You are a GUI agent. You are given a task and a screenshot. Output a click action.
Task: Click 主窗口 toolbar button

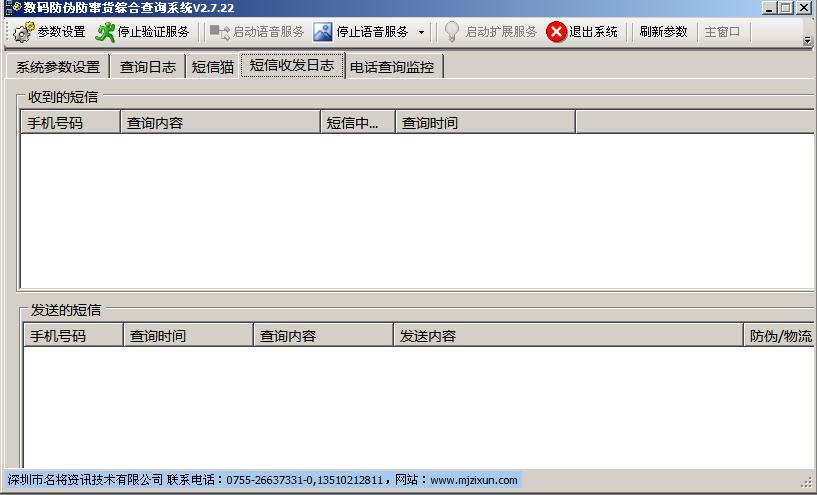[722, 32]
